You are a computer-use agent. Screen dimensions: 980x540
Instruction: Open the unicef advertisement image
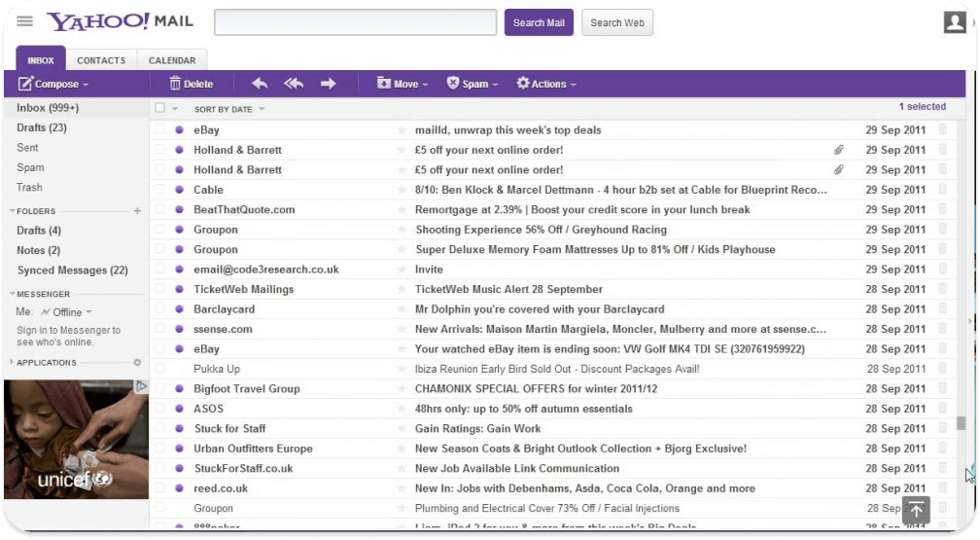[76, 439]
